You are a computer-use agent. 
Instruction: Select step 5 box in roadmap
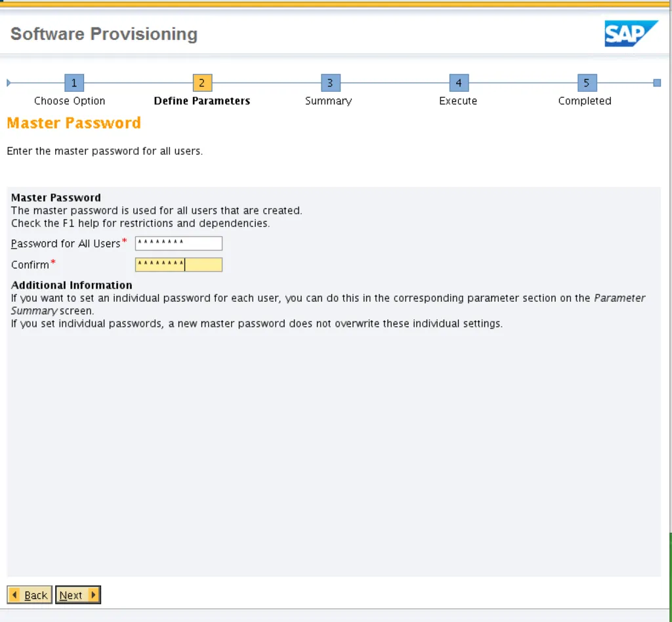[x=587, y=83]
